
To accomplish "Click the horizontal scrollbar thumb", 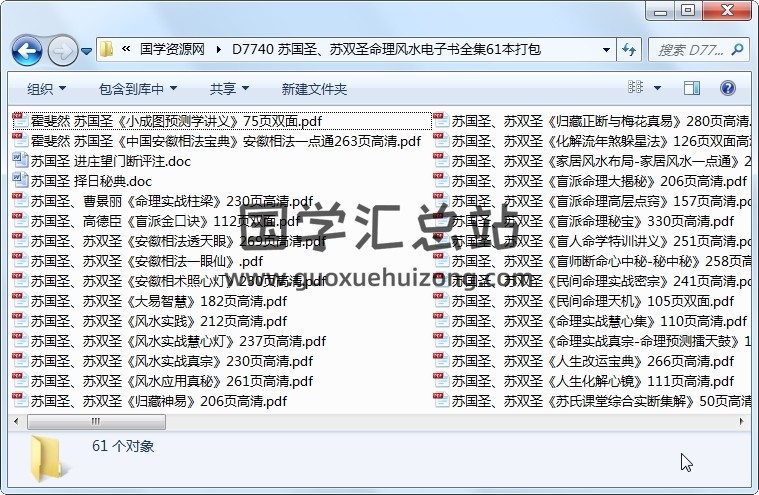I will [x=96, y=421].
